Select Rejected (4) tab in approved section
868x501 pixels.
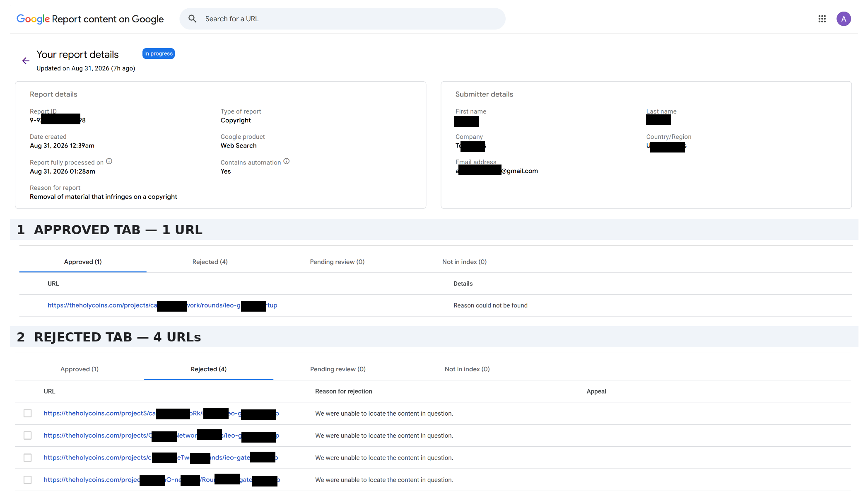(210, 262)
